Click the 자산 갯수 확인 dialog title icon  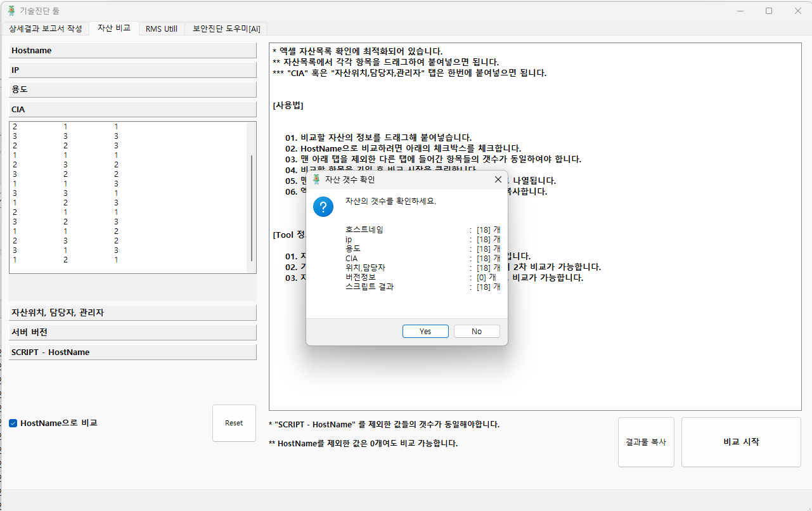(x=317, y=179)
